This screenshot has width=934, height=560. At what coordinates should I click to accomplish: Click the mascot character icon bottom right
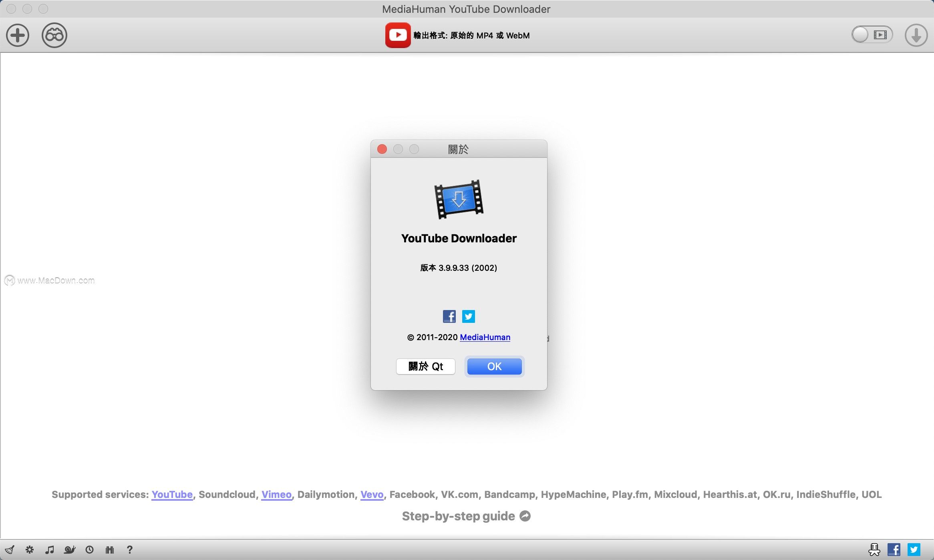(x=874, y=550)
